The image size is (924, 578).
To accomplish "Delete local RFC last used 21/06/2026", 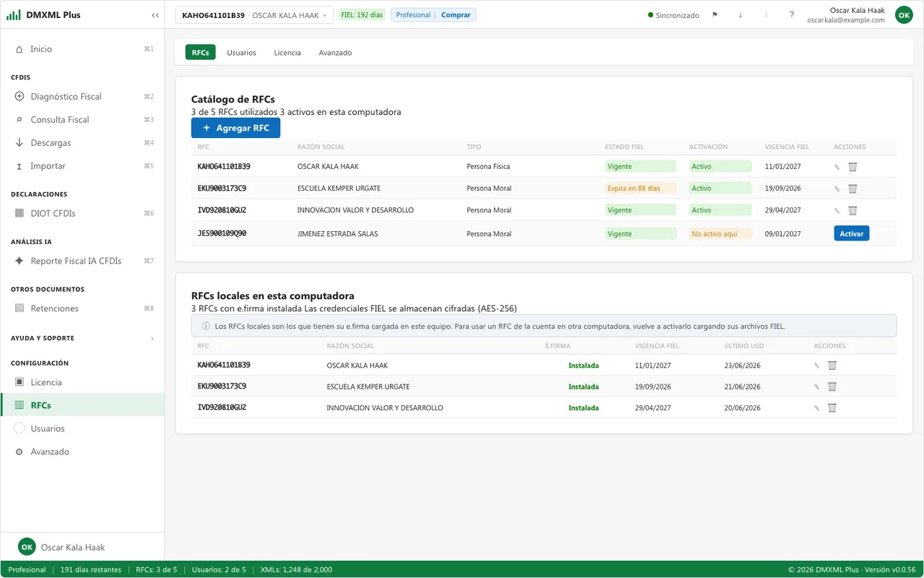I will point(832,387).
